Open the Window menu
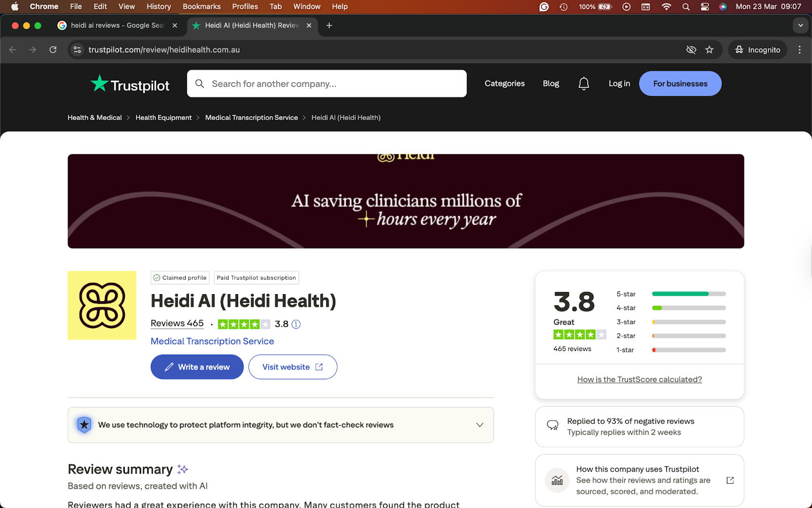The width and height of the screenshot is (812, 508). pyautogui.click(x=307, y=7)
